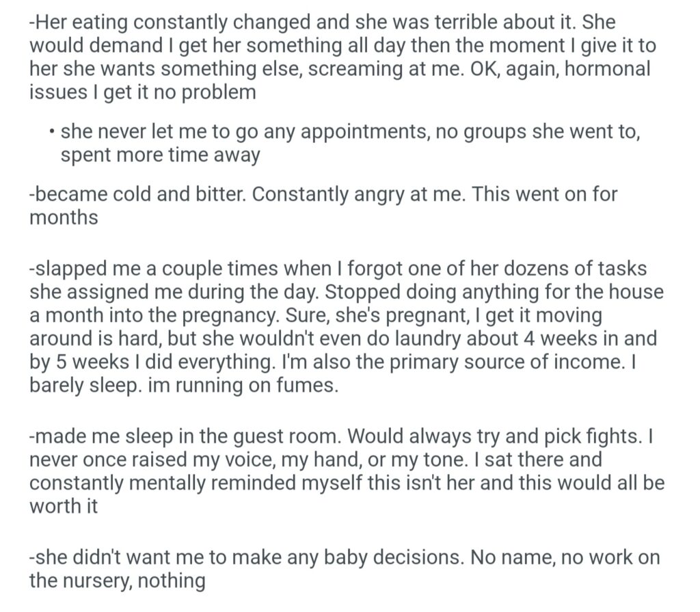
Task: Click the bullet point dot before "she never"
Action: tap(52, 133)
